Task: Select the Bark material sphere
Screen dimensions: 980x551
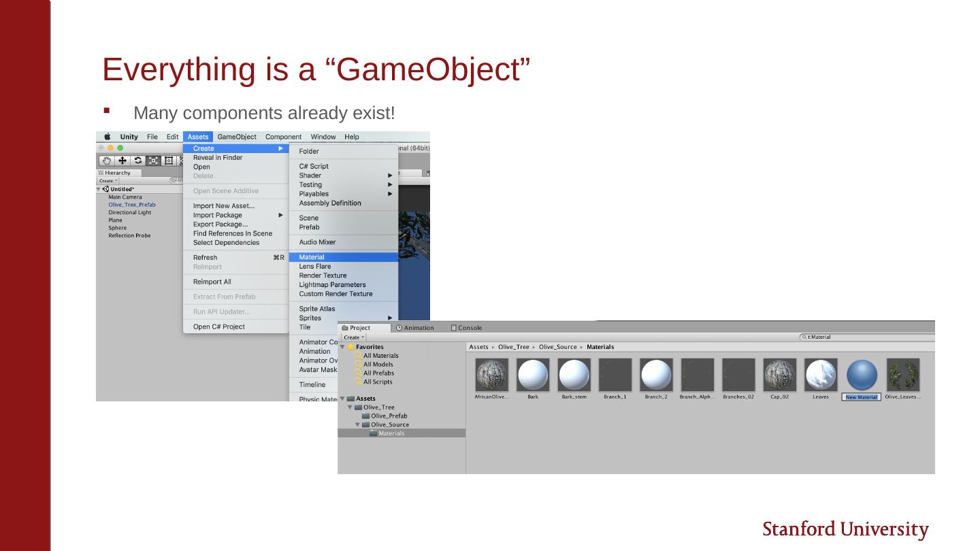Action: (533, 375)
